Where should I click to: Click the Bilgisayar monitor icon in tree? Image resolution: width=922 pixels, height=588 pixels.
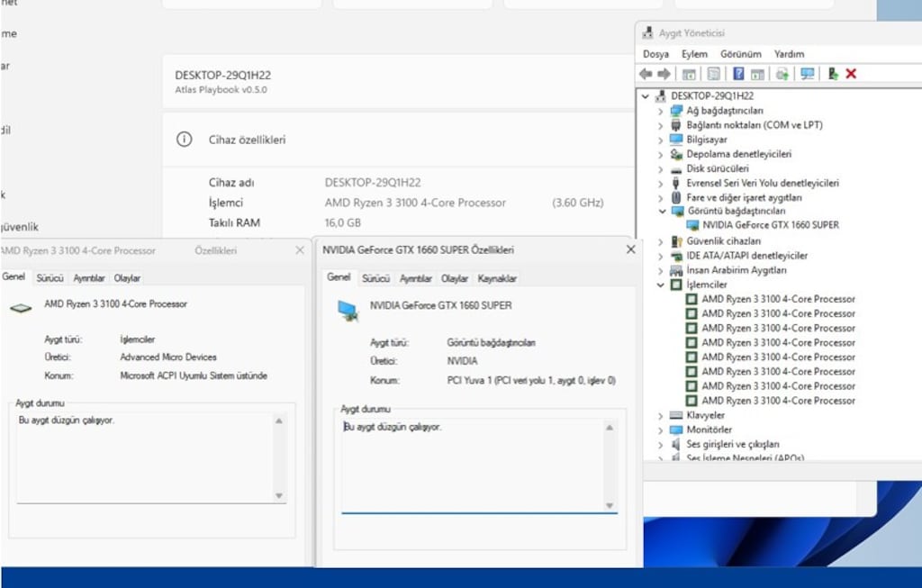click(x=677, y=140)
